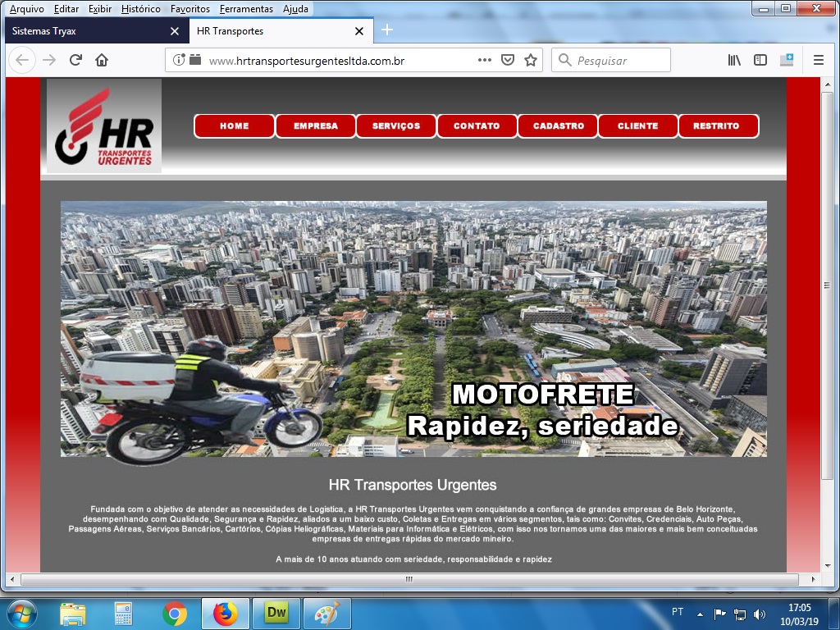The width and height of the screenshot is (840, 630).
Task: Click the SERVIÇOS navigation button
Action: [x=395, y=126]
